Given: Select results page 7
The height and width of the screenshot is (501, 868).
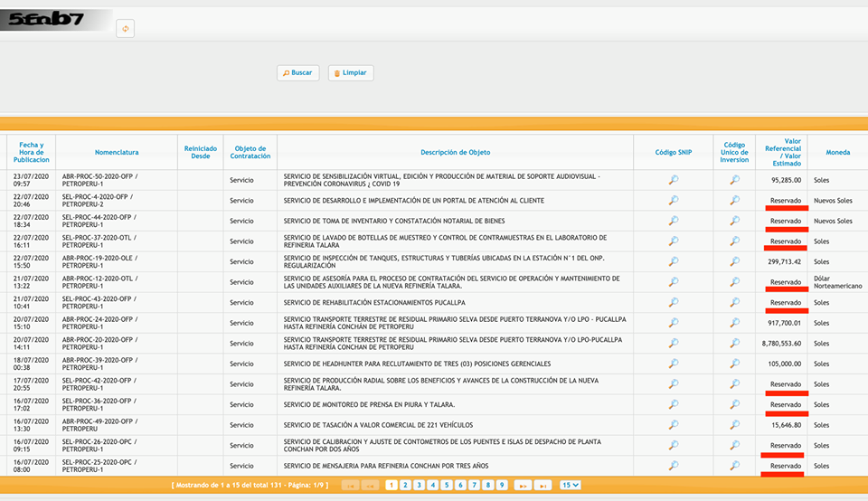Looking at the screenshot, I should [474, 485].
